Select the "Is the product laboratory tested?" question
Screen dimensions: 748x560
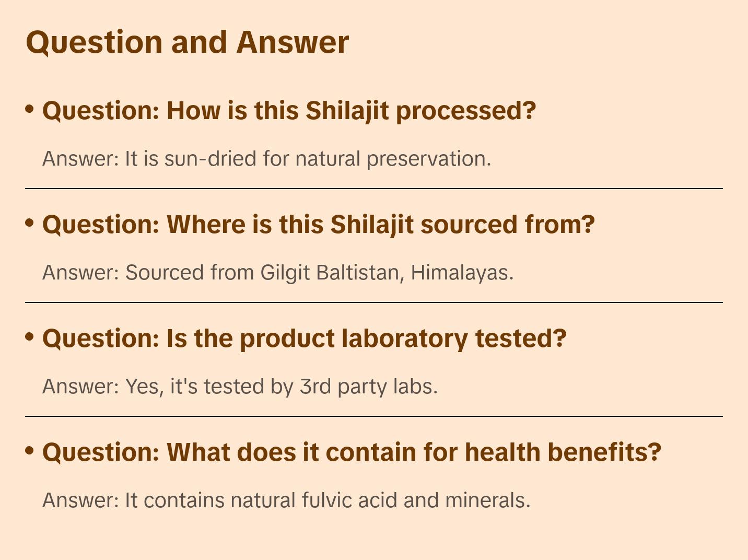click(304, 339)
